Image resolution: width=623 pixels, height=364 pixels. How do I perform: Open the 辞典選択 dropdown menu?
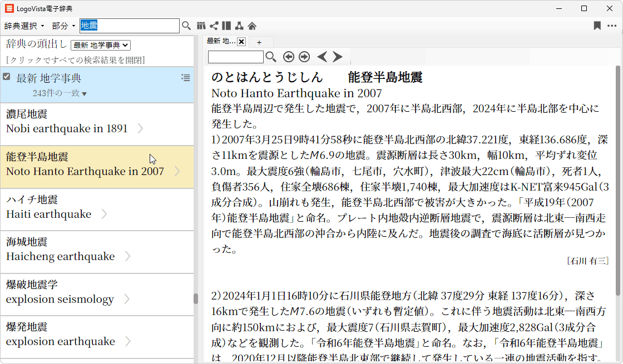tap(24, 26)
